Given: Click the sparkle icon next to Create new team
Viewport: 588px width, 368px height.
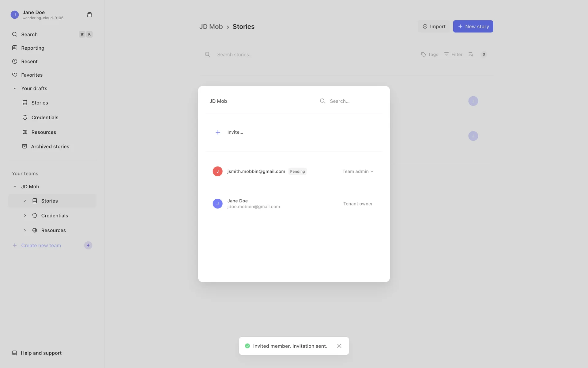Looking at the screenshot, I should tap(88, 245).
